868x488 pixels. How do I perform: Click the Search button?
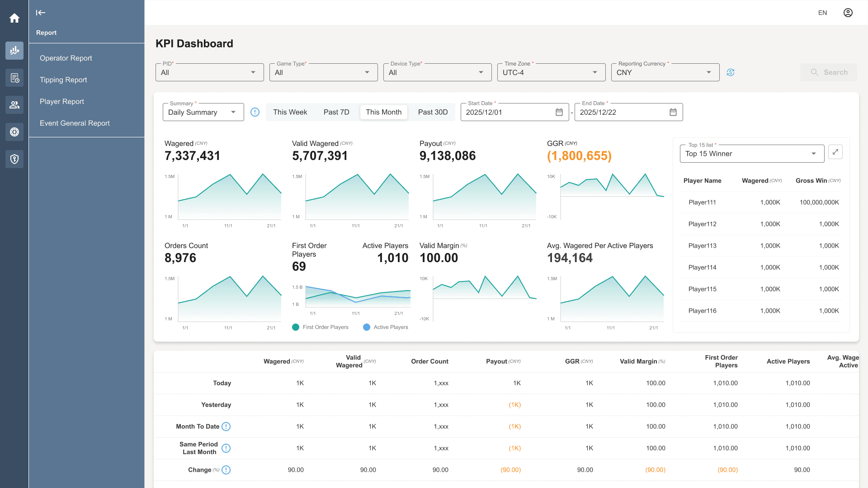pyautogui.click(x=829, y=72)
